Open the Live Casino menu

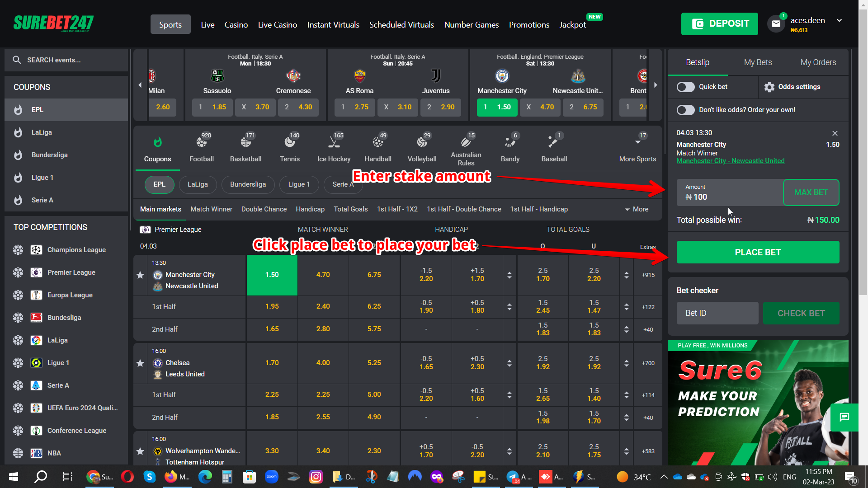coord(278,25)
